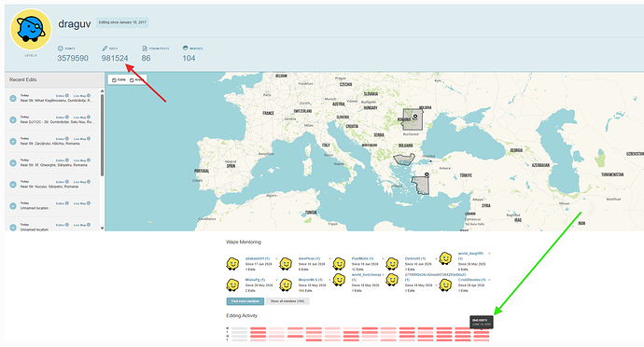Expand dropdown arrow next to AlexPerju
Screen dimensions: 644x347
coord(329,258)
